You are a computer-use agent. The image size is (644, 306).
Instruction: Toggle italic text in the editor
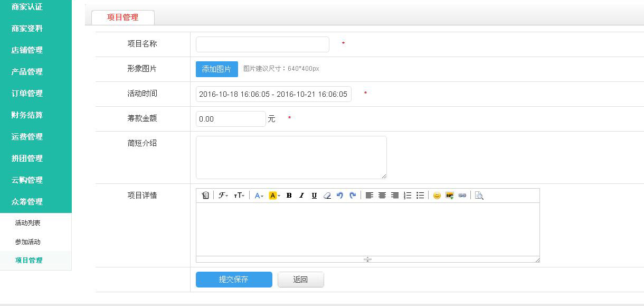pyautogui.click(x=301, y=196)
